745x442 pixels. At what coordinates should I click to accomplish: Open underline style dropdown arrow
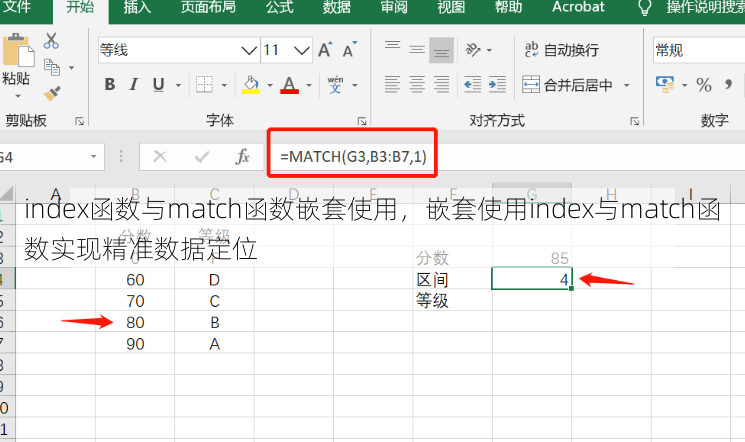click(178, 86)
